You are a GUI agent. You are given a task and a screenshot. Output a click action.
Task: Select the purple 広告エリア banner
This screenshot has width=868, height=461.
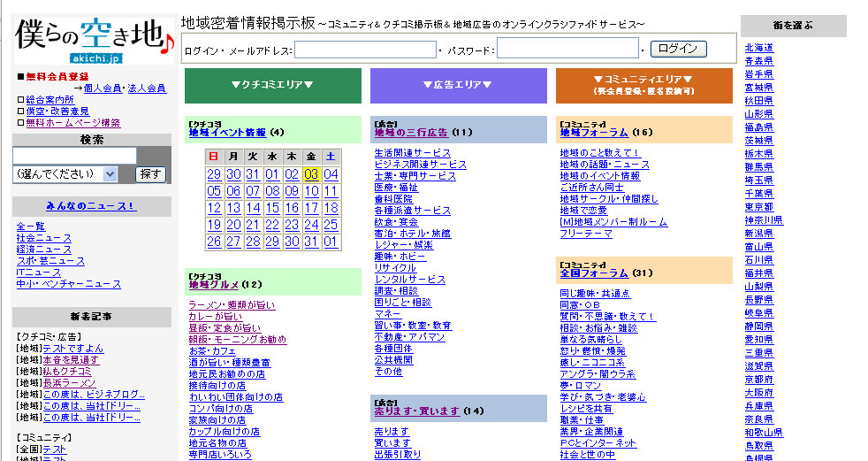458,85
